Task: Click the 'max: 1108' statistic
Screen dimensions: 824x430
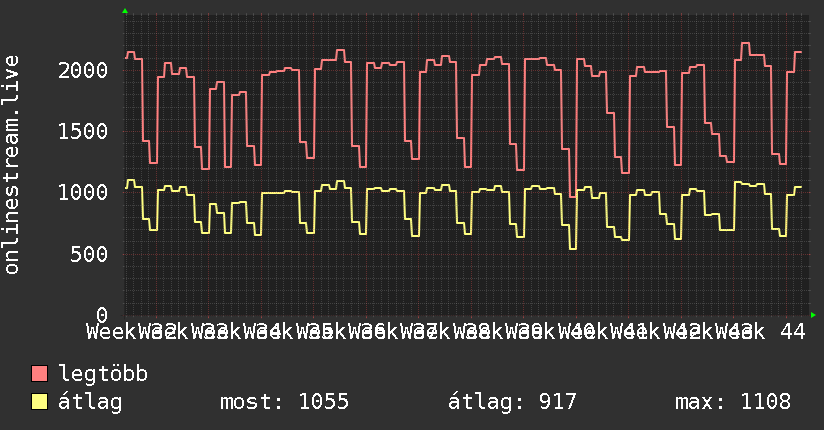Action: [733, 402]
